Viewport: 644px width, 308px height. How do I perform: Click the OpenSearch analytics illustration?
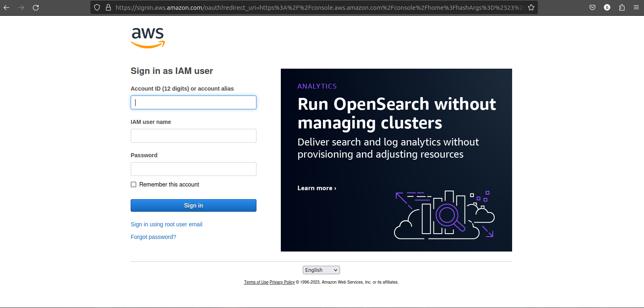444,215
